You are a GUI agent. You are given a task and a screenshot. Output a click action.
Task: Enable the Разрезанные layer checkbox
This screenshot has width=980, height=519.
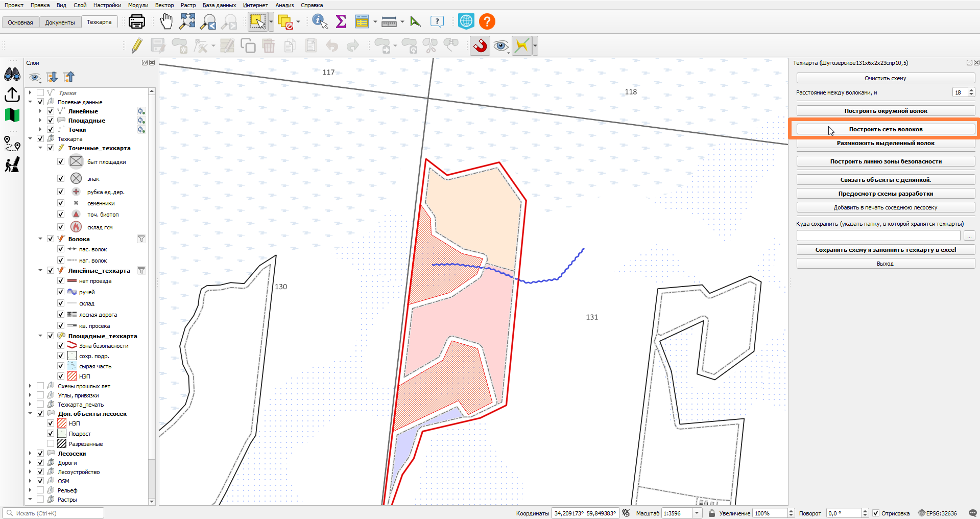click(x=51, y=443)
